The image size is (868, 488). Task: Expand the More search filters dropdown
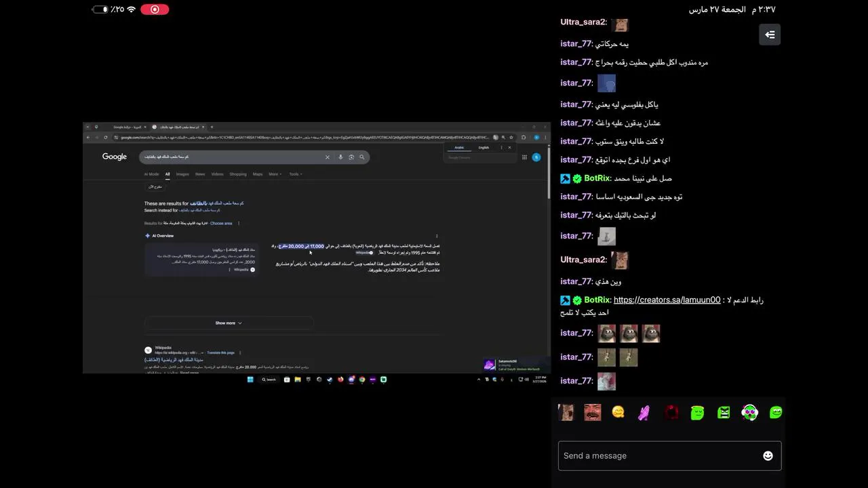[x=274, y=174]
